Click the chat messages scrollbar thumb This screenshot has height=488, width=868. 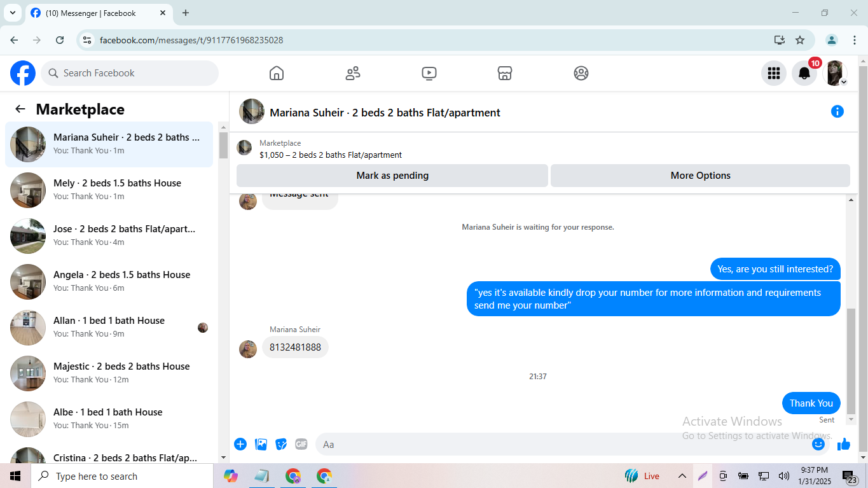click(851, 361)
